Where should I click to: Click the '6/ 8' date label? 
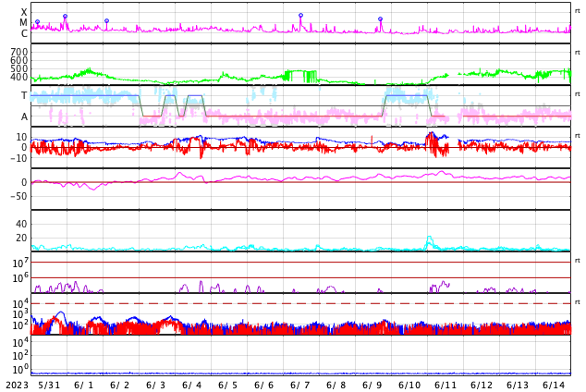click(x=336, y=386)
